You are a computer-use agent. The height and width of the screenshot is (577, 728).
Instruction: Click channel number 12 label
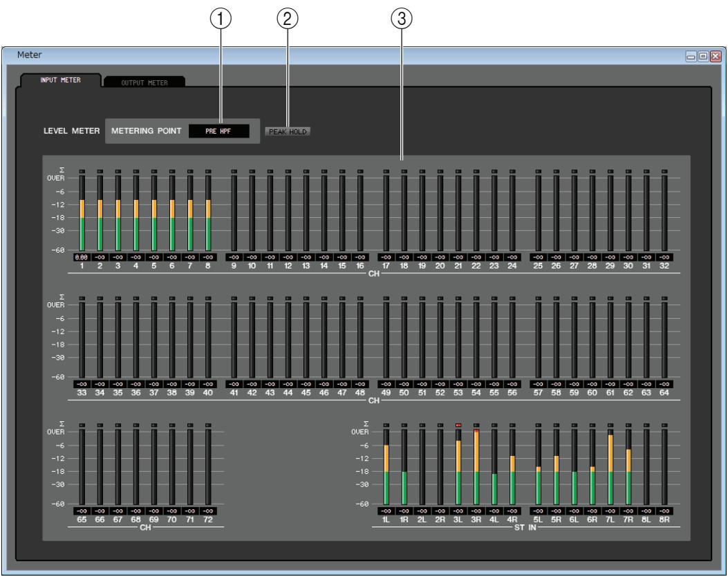(288, 266)
